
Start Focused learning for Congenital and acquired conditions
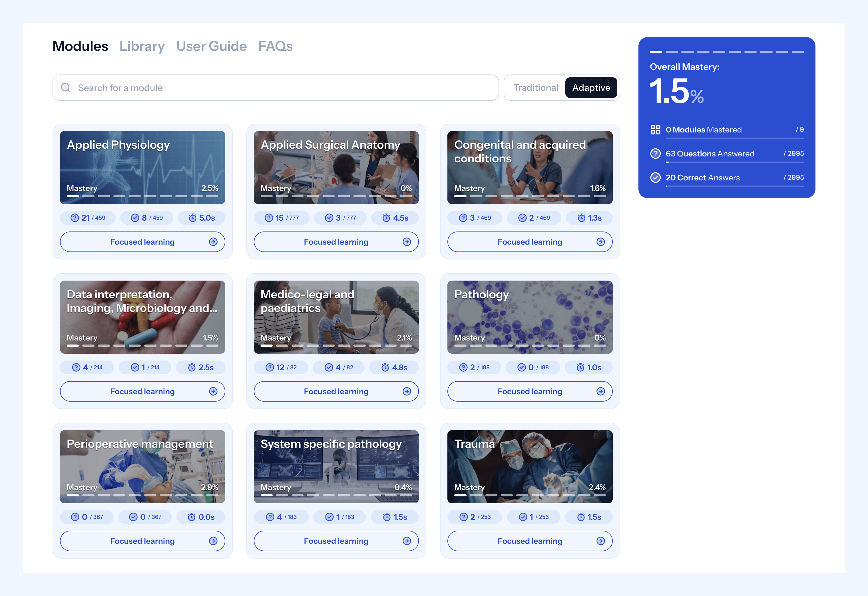pyautogui.click(x=530, y=242)
